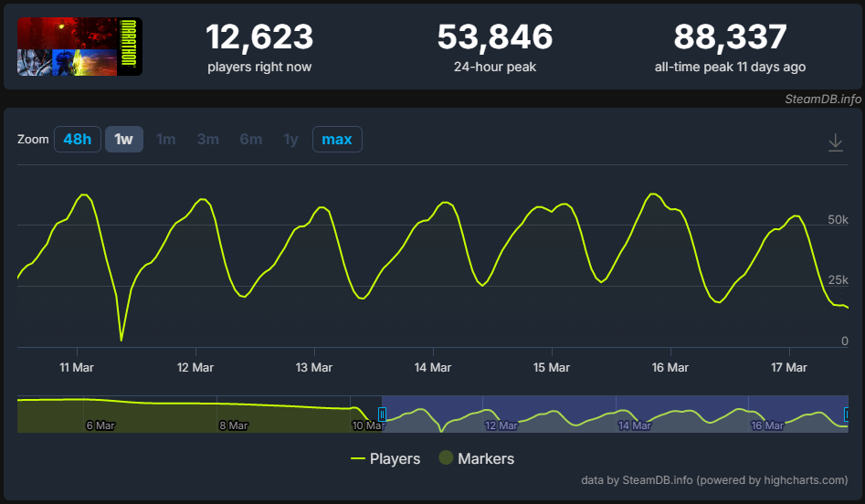Click the Zoom label text
This screenshot has width=865, height=504.
(x=33, y=140)
